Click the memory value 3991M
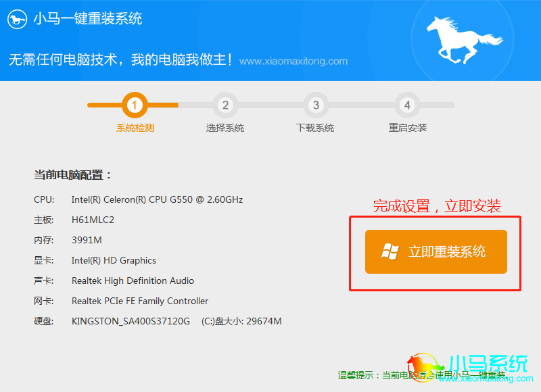The height and width of the screenshot is (392, 541). point(87,240)
